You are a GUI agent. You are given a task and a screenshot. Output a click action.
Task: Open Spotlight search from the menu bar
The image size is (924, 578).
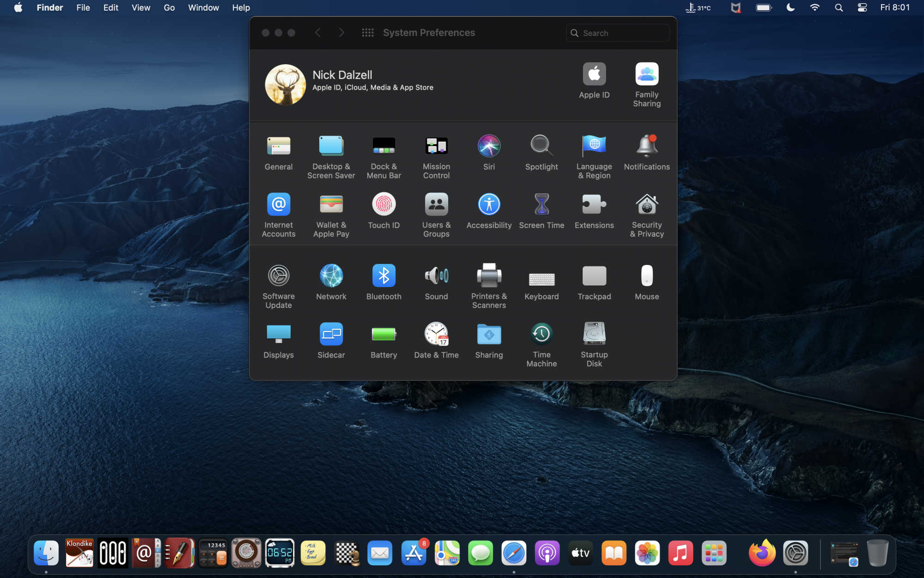[x=839, y=7]
